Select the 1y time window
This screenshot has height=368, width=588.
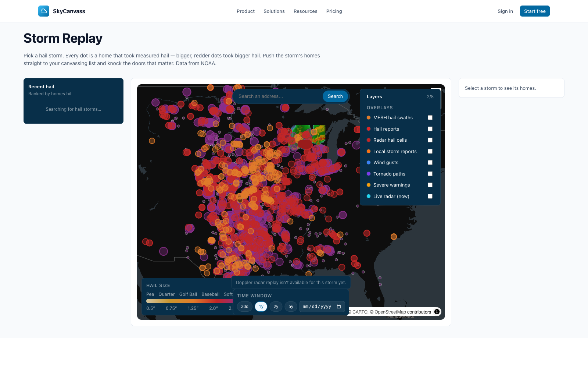(x=261, y=307)
